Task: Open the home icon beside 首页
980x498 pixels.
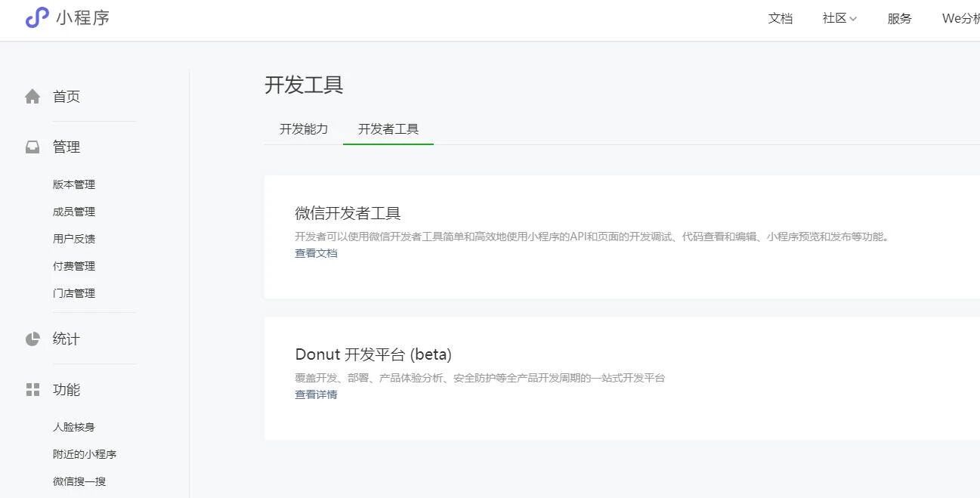Action: (32, 97)
